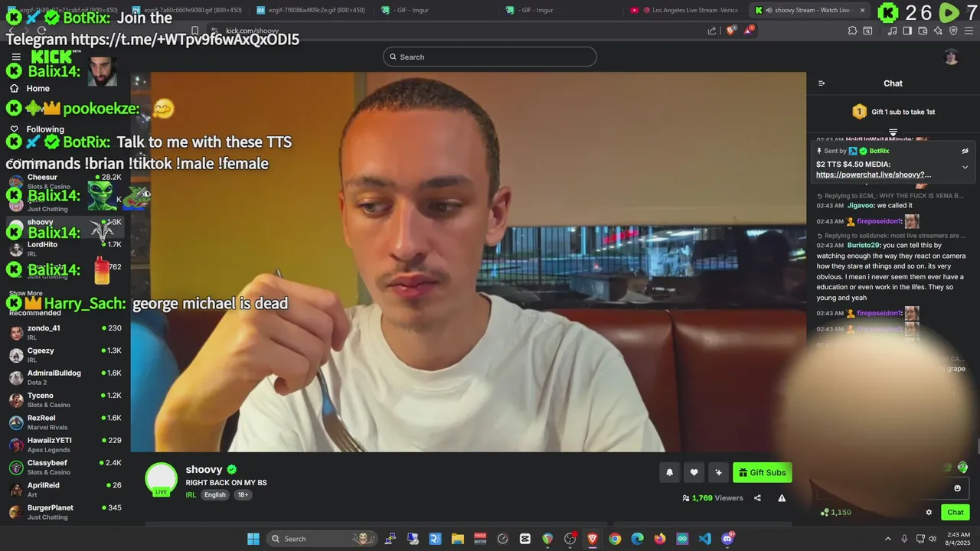Viewport: 980px width, 551px height.
Task: Open LordHito in following list
Action: click(65, 249)
